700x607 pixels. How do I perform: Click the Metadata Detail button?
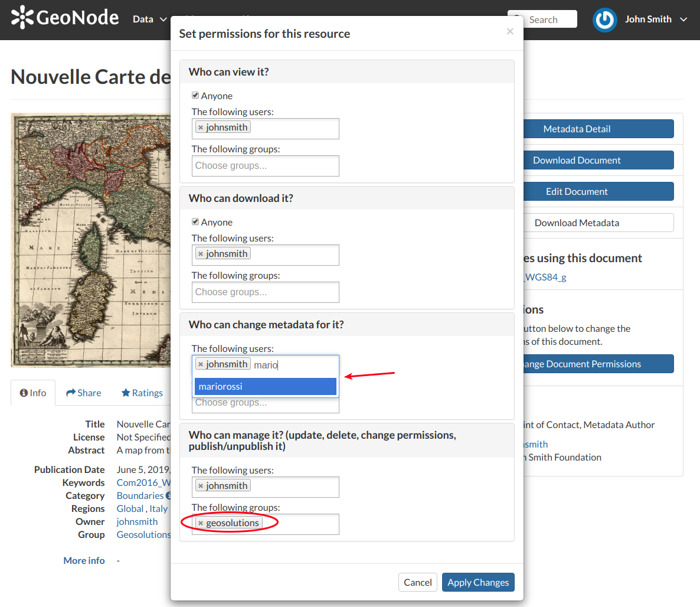598,129
